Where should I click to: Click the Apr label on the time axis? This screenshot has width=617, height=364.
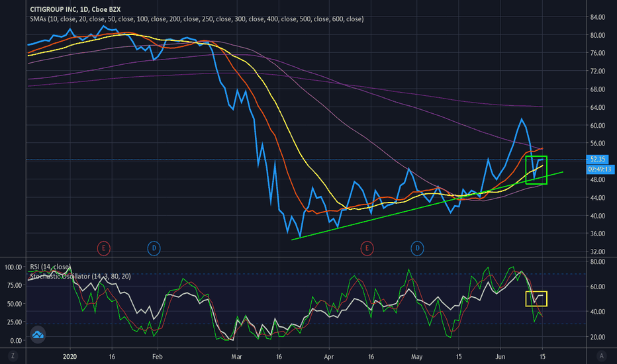click(x=328, y=357)
